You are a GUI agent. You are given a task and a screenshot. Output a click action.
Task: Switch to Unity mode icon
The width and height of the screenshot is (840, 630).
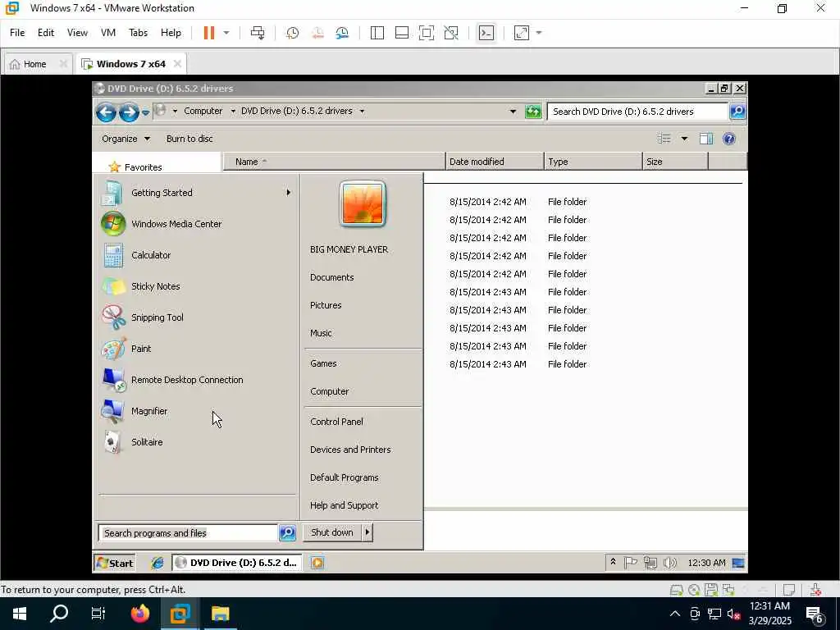(451, 33)
